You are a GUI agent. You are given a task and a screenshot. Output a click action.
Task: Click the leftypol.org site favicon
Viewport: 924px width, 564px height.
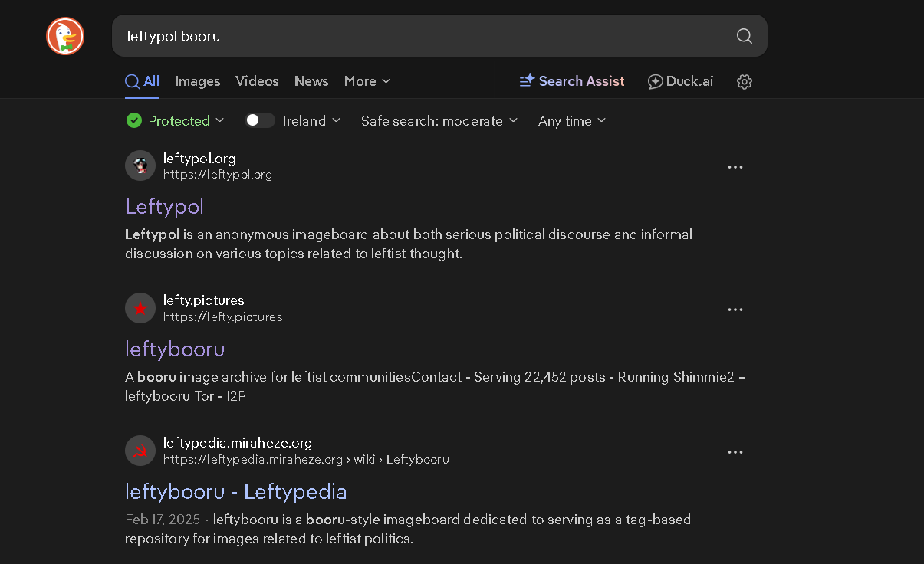[140, 166]
